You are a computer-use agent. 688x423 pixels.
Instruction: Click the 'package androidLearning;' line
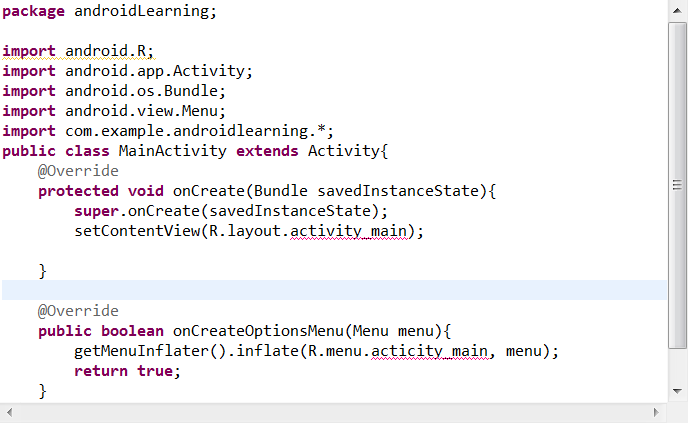[110, 11]
